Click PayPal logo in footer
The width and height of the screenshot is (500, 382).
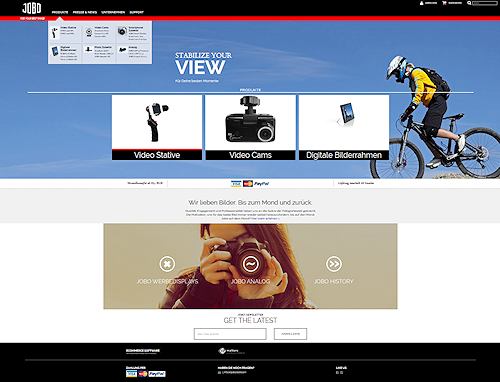tap(157, 374)
